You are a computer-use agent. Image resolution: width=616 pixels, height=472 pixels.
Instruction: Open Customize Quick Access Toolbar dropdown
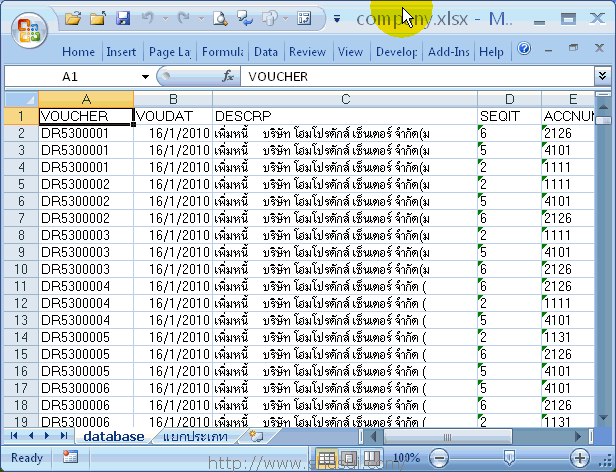click(337, 18)
